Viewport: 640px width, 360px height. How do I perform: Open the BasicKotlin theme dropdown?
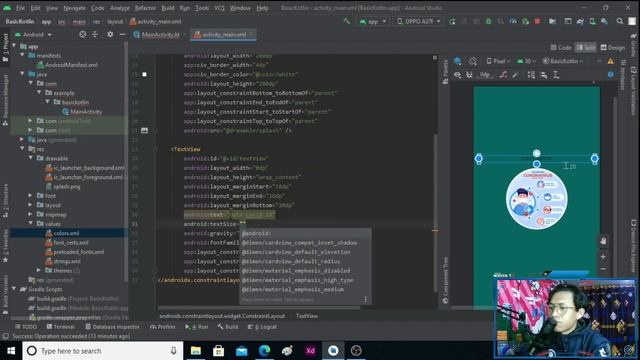coord(563,61)
